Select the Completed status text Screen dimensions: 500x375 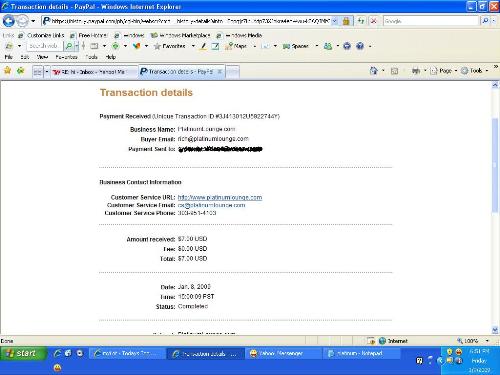click(193, 306)
